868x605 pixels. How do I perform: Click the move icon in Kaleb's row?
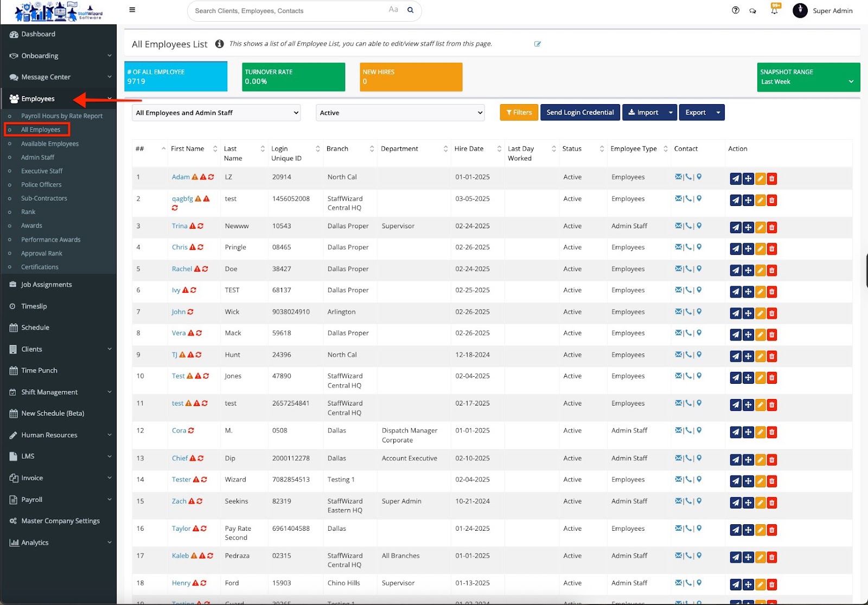coord(748,557)
